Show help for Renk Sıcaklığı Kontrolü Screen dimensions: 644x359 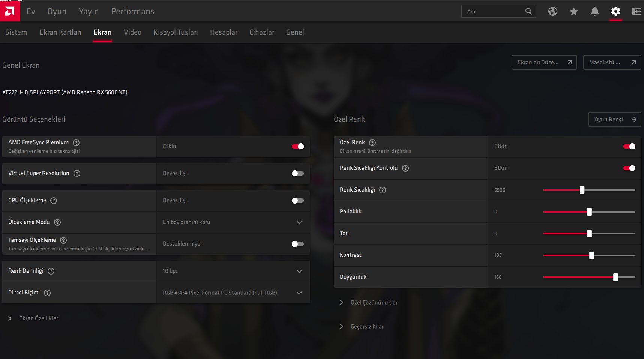[405, 168]
